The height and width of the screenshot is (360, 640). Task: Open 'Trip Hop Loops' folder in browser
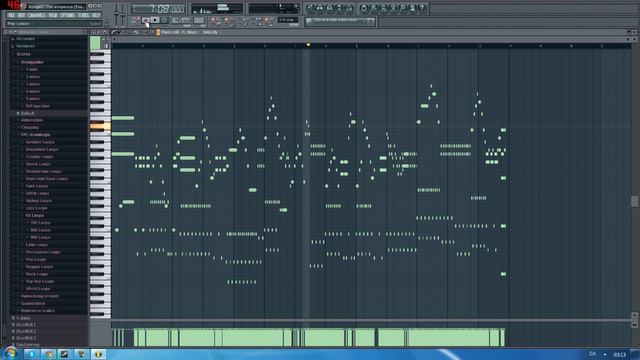(x=40, y=282)
